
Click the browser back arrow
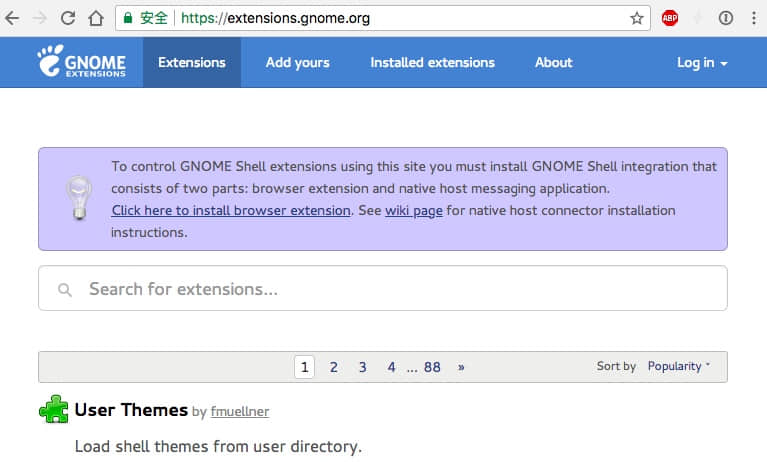coord(13,18)
